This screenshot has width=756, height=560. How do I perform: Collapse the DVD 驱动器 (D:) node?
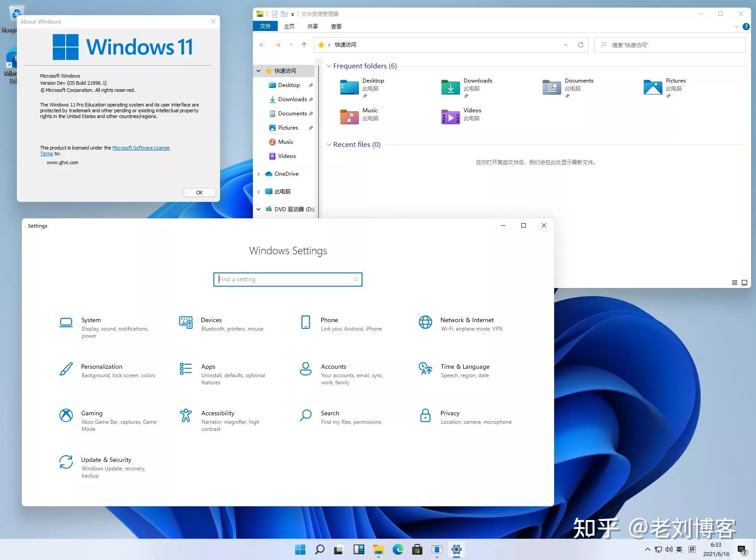tap(259, 209)
